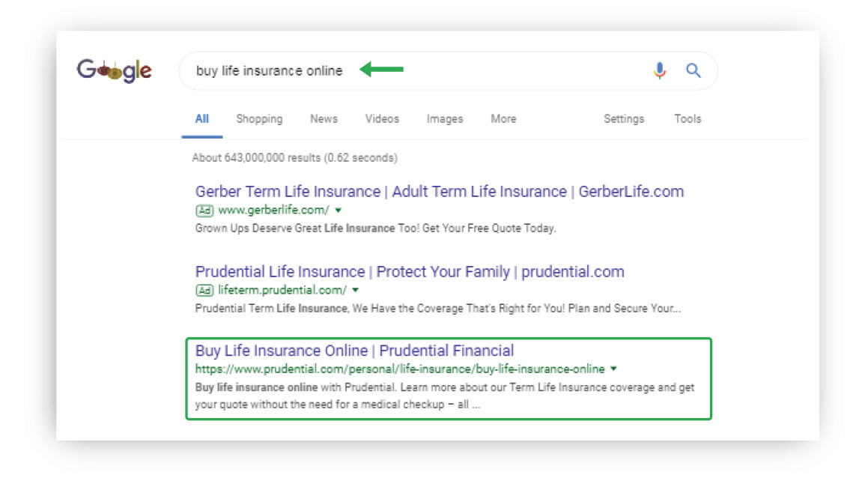Click the magnifying glass search icon
Image resolution: width=868 pixels, height=478 pixels.
click(694, 70)
